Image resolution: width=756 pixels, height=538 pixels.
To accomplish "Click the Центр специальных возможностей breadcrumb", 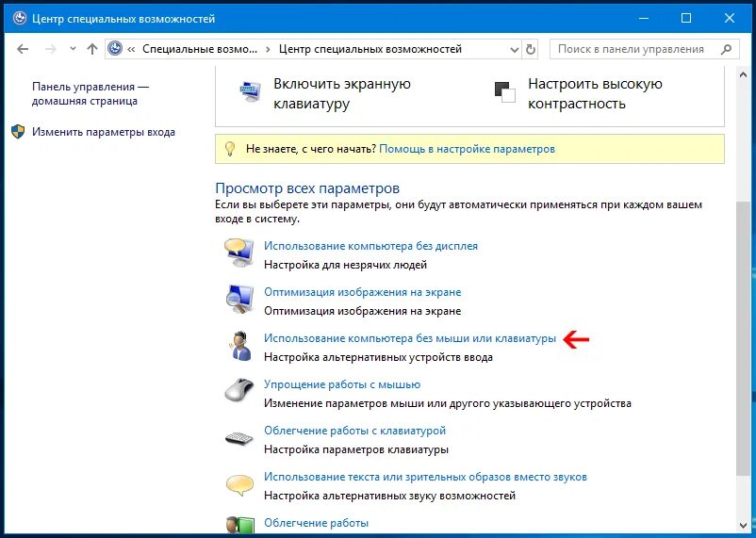I will (x=370, y=49).
